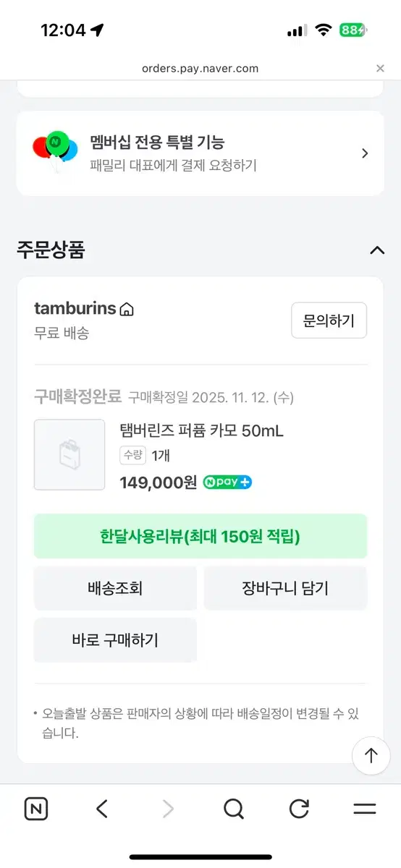Tap the Naver N home icon
This screenshot has width=401, height=868.
tap(36, 809)
